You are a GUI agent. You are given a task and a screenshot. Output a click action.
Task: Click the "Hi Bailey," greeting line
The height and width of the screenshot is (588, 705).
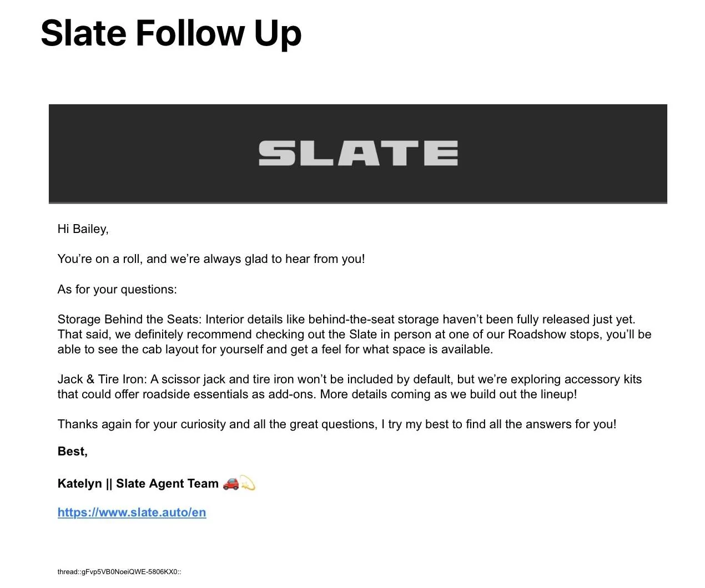click(x=83, y=229)
